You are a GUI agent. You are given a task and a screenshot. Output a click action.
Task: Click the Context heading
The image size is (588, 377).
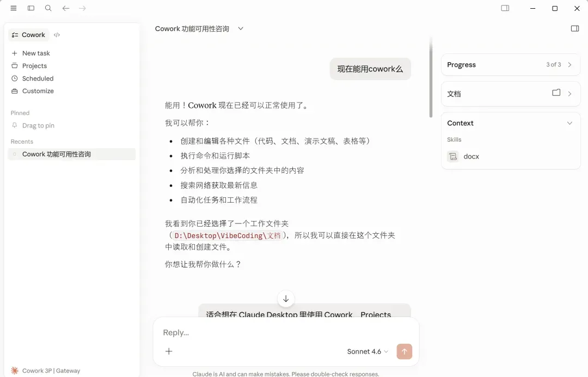coord(460,123)
